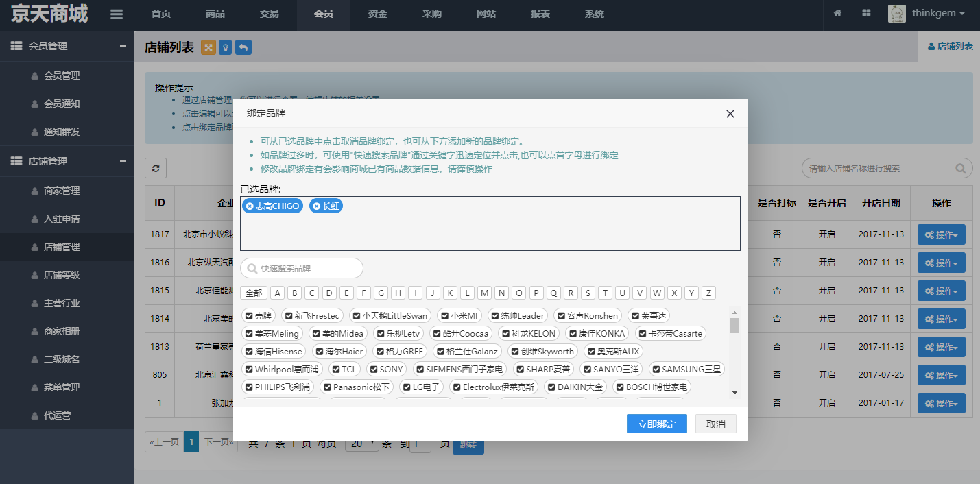Click brand list scrollbar down arrow
Viewport: 980px width, 484px height.
734,393
